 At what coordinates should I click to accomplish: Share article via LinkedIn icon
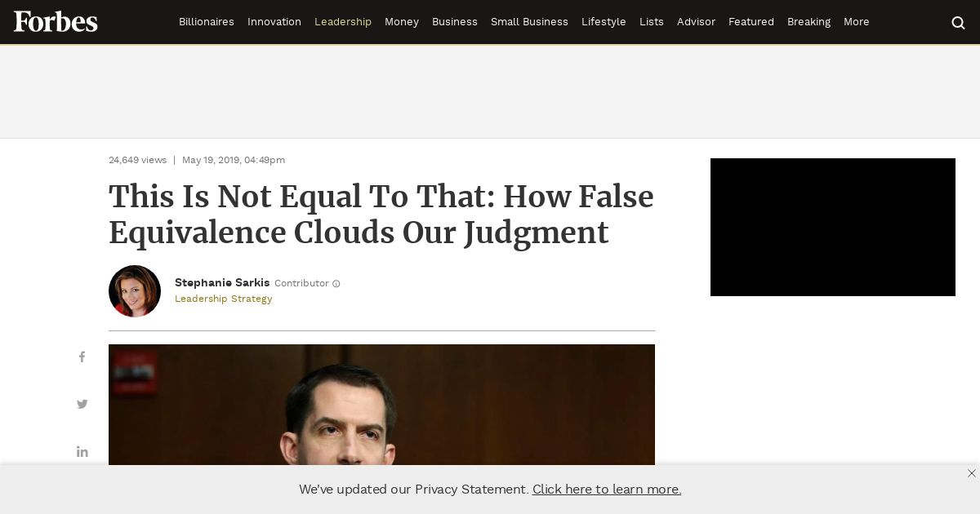[x=82, y=451]
